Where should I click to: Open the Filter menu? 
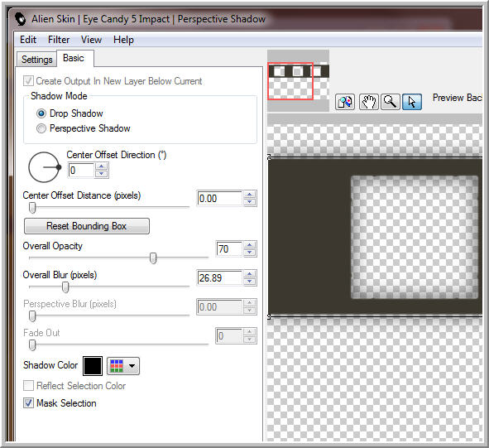pos(59,40)
